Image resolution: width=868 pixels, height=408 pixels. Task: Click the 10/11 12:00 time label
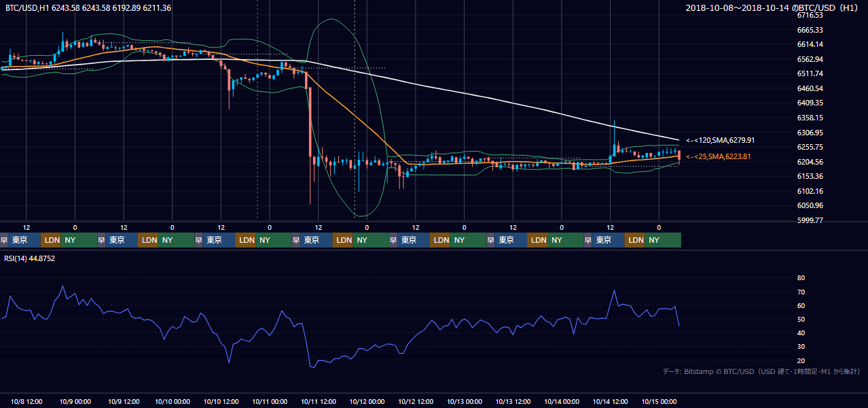coord(319,401)
